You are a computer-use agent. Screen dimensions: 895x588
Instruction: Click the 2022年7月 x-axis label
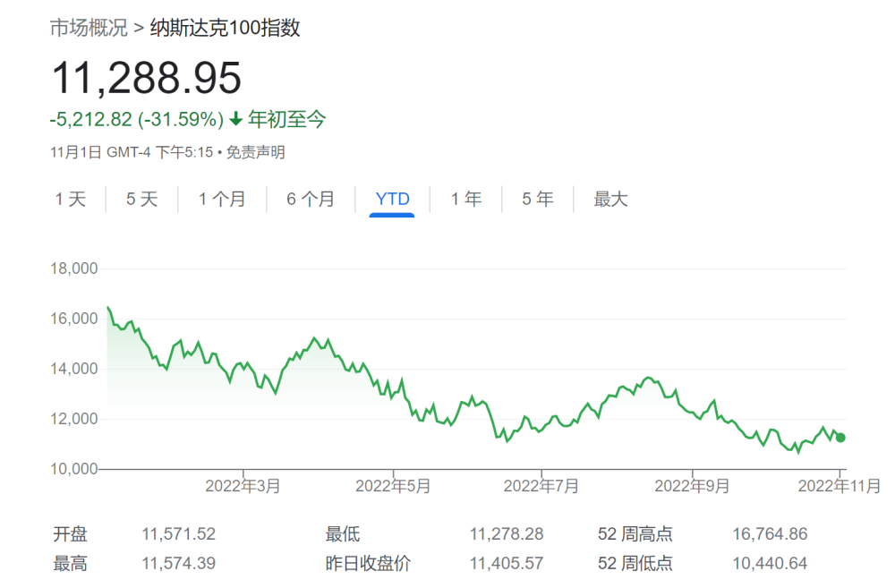[541, 486]
